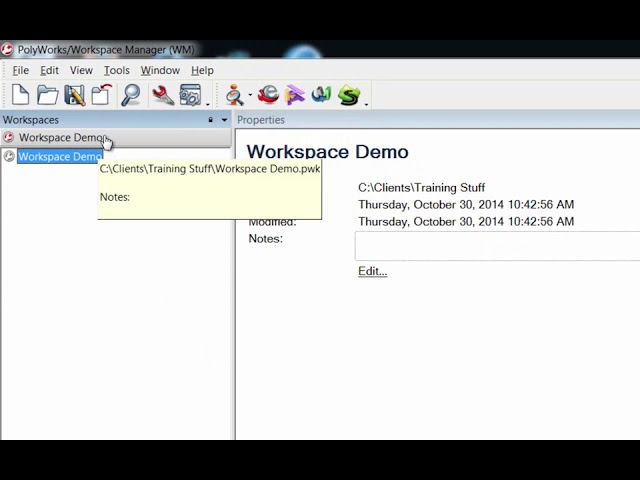Launch the Inspector module icon
640x480 pixels.
click(x=236, y=95)
